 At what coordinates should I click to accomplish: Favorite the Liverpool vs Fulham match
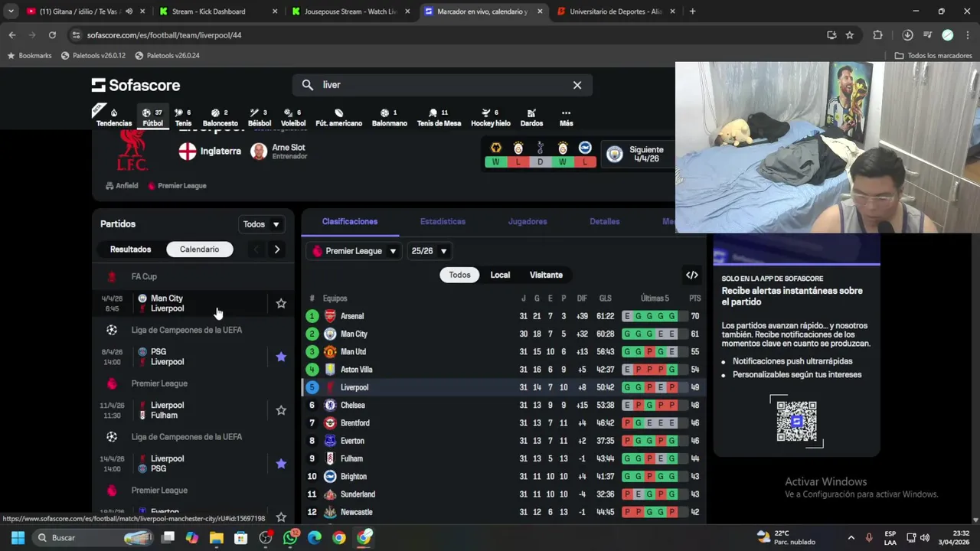pos(281,410)
